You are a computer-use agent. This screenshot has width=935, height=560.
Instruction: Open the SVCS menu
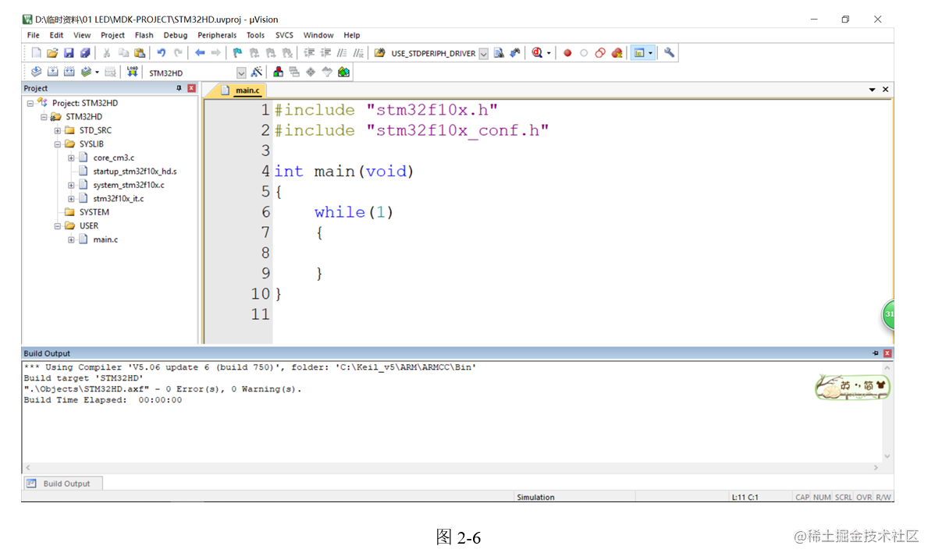click(x=284, y=35)
